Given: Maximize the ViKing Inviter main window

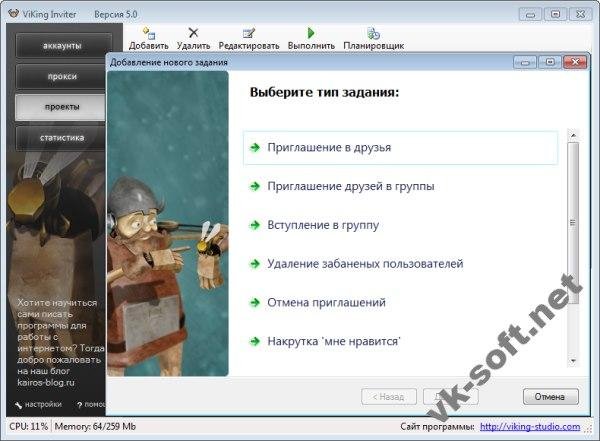Looking at the screenshot, I should click(555, 15).
